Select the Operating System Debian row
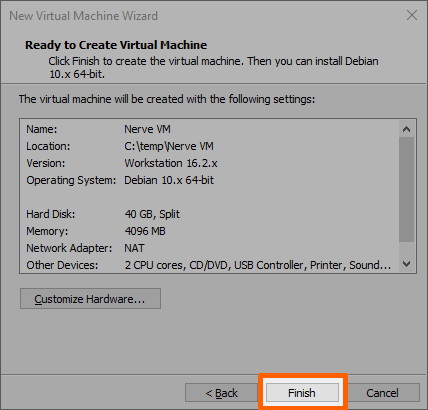 tap(209, 180)
